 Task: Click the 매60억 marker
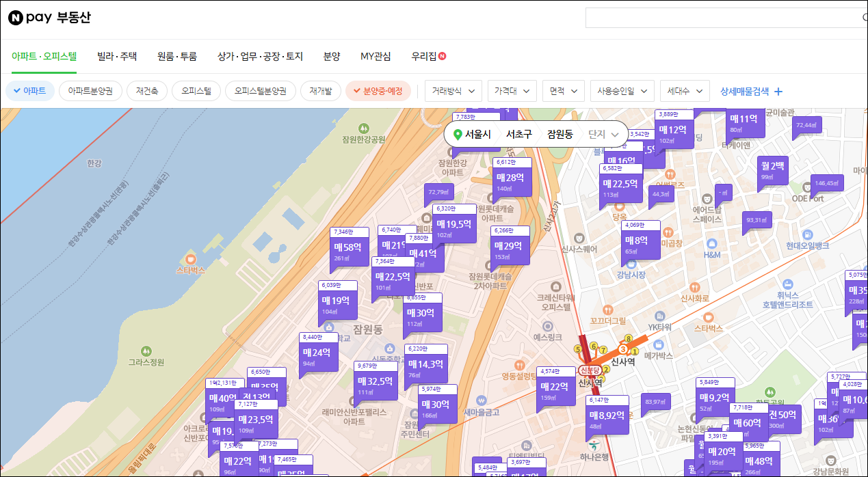pos(748,422)
